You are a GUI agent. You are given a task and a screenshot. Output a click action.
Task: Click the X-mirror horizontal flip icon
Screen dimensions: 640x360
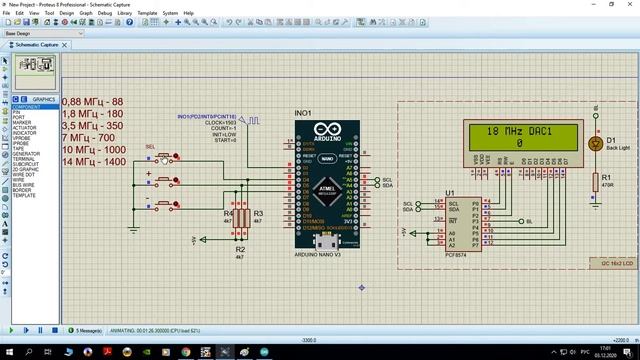(x=5, y=282)
